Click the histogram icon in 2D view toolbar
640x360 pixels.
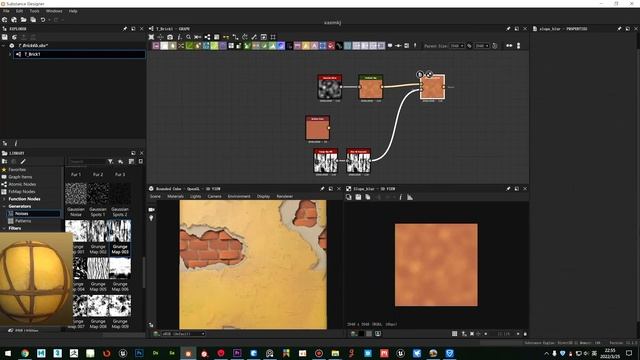(x=410, y=197)
